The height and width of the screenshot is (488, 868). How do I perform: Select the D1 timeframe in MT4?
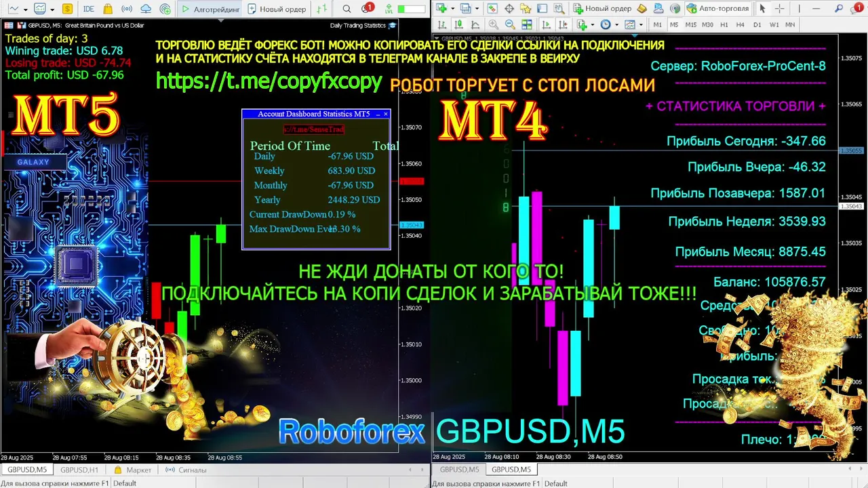[x=757, y=24]
